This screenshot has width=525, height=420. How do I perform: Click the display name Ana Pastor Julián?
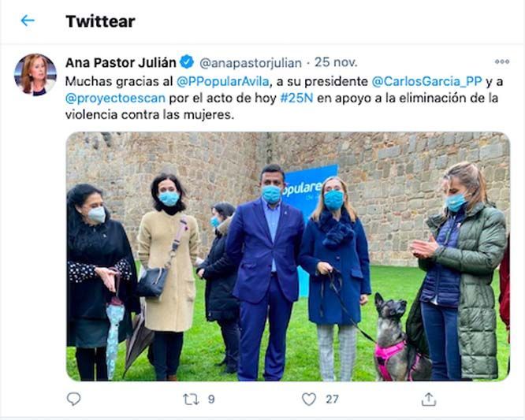click(x=121, y=62)
